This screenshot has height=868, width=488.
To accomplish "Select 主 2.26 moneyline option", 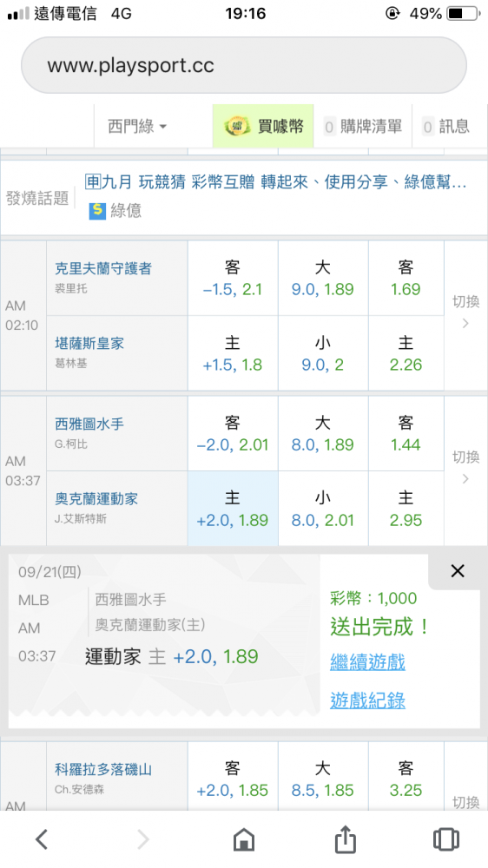I will pos(406,353).
